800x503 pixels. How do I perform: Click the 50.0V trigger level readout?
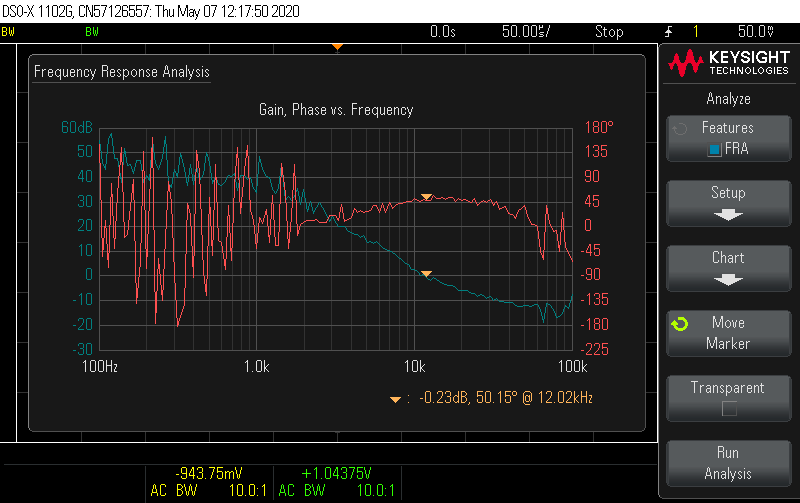[756, 32]
